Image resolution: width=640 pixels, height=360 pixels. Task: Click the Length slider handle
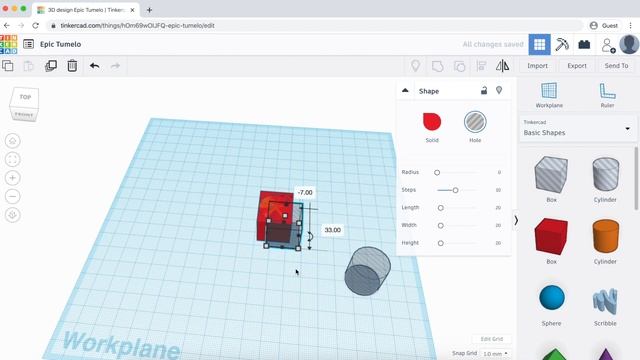click(440, 208)
